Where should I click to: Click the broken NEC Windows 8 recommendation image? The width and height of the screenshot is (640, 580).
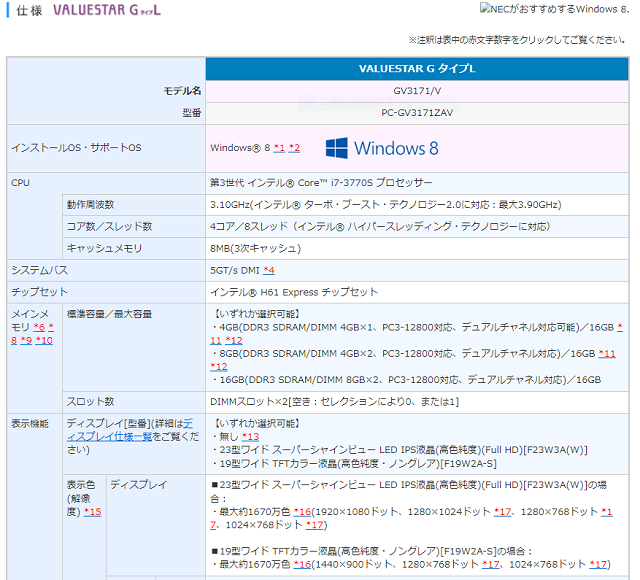pyautogui.click(x=555, y=9)
